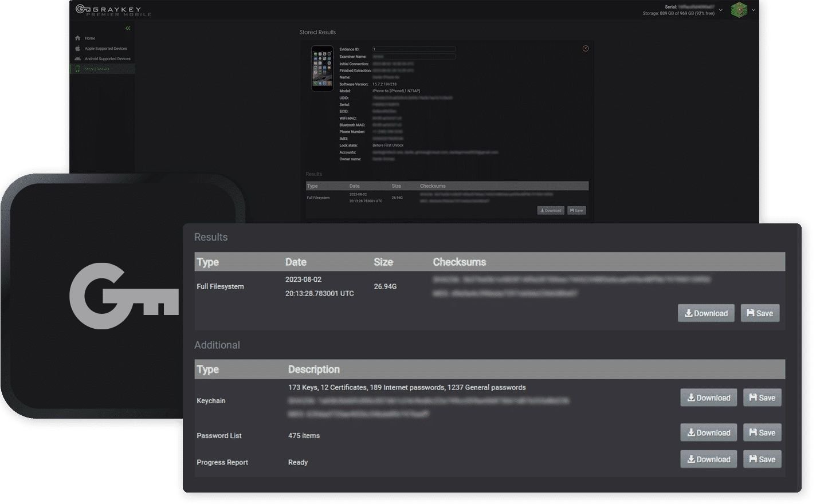The height and width of the screenshot is (504, 824).
Task: Download the Full Filesystem in enlarged panel
Action: (706, 313)
